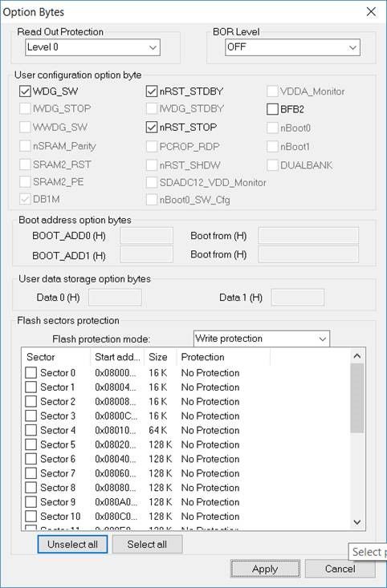Check the Sector 4 checkbox
The width and height of the screenshot is (387, 588).
31,430
